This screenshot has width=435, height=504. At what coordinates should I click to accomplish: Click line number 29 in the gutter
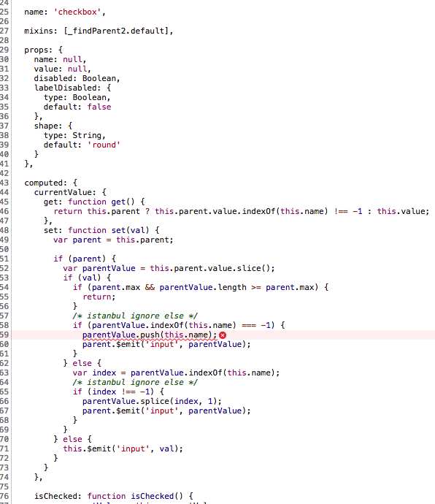(x=4, y=50)
